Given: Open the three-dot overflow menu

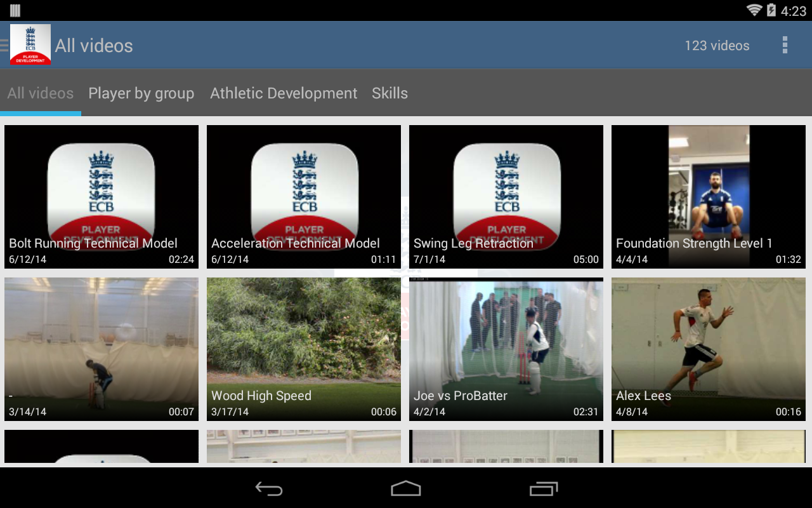Looking at the screenshot, I should click(785, 45).
